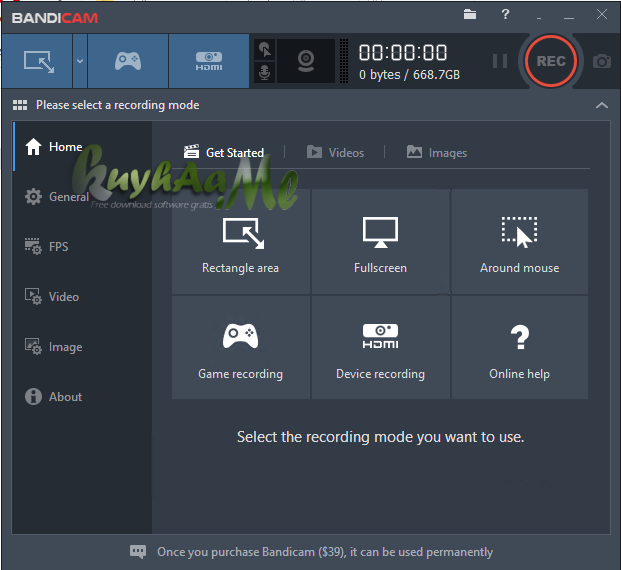The image size is (621, 570).
Task: Minimize Bandicam to tray with small dash
Action: pyautogui.click(x=539, y=18)
